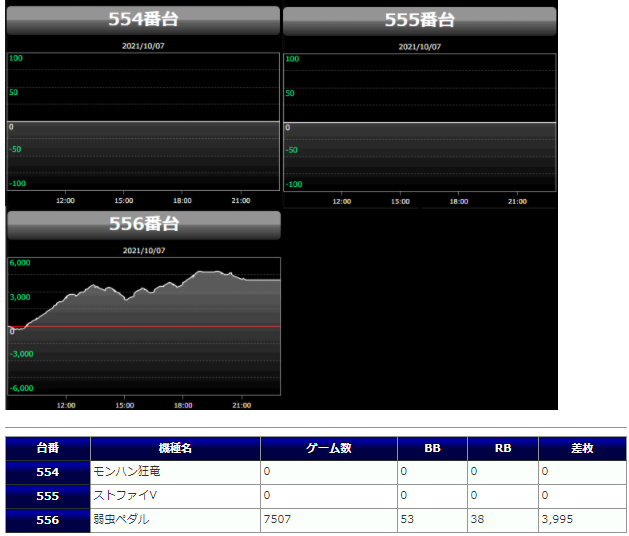Click the 6,000 axis label on 556 graph
The image size is (629, 536).
[20, 263]
